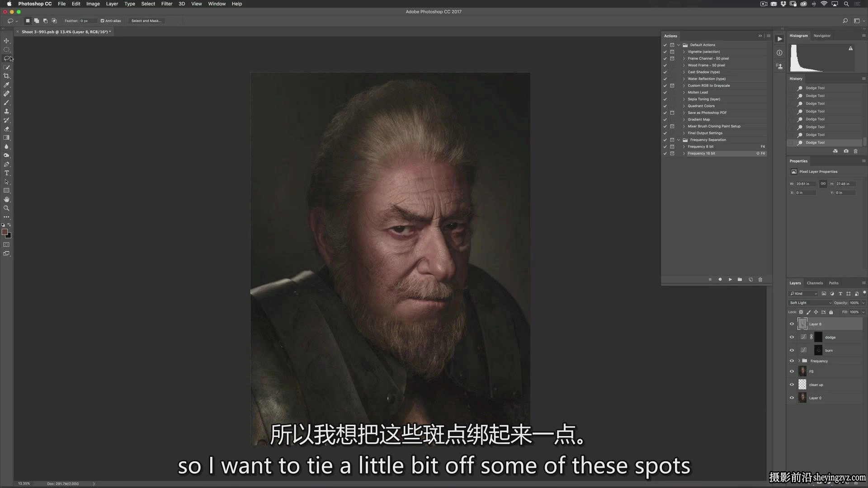The height and width of the screenshot is (488, 868).
Task: Select the clean up layer thumbnail
Action: (802, 385)
